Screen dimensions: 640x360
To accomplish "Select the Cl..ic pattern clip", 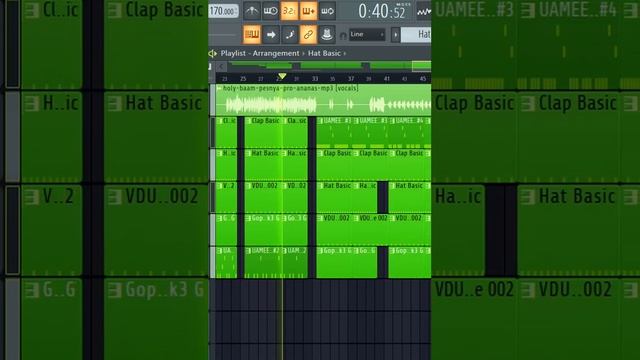I will [x=227, y=132].
